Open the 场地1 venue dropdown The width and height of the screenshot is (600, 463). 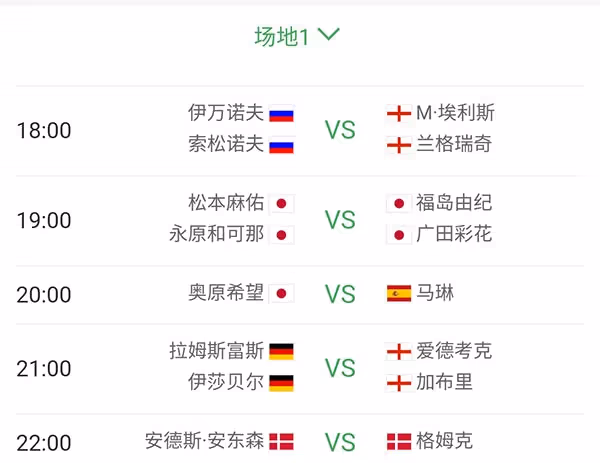click(297, 37)
